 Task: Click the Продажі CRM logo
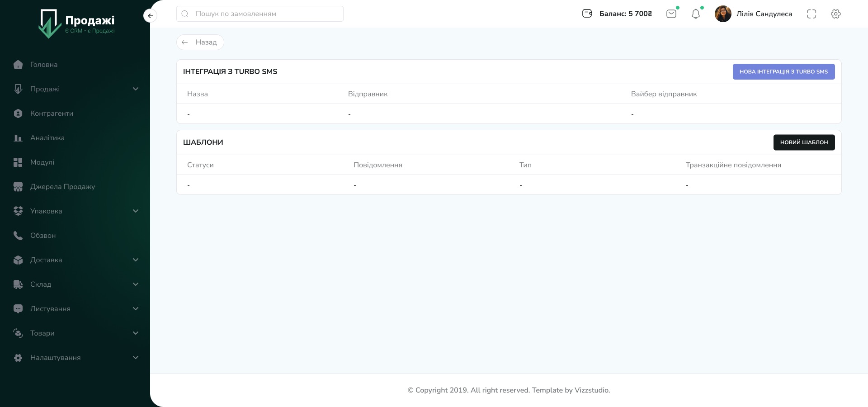click(76, 24)
